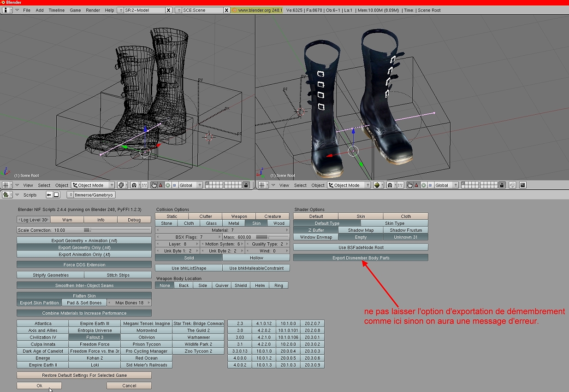Open tImmerse/Gamebryo script selector dropdown
Screen dimensions: 569x392
[x=71, y=195]
